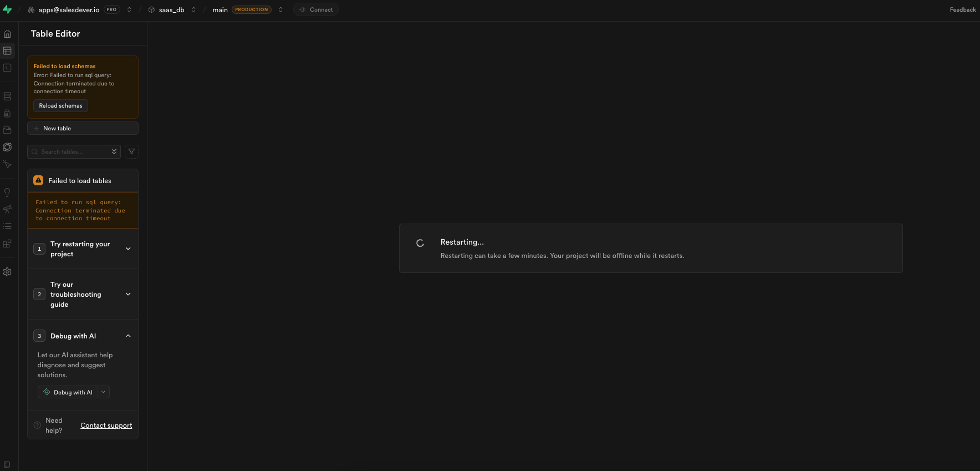Click the filter tables funnel icon
This screenshot has width=980, height=471.
(x=131, y=151)
